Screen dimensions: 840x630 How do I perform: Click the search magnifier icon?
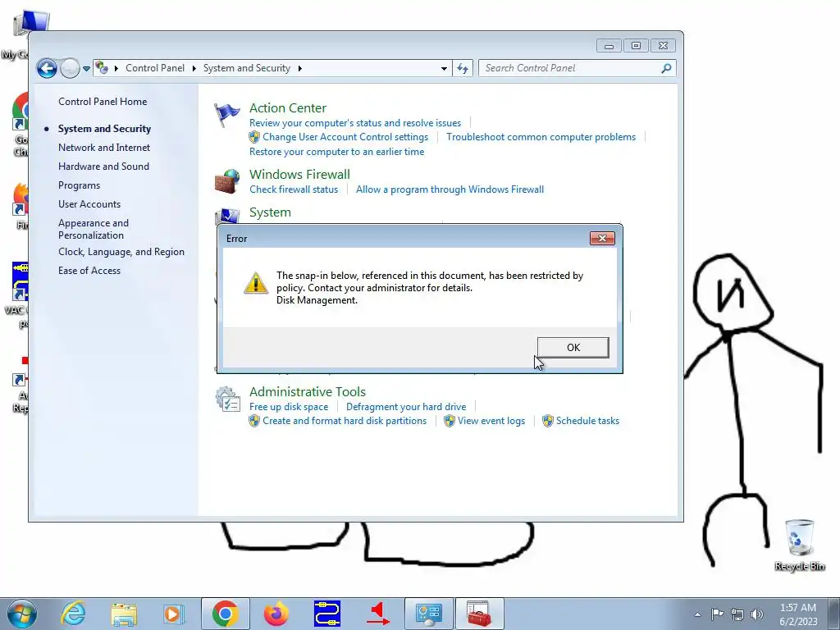[x=666, y=68]
